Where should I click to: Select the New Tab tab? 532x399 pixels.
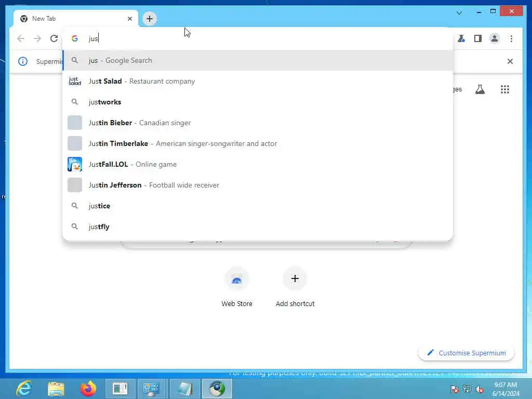[76, 19]
